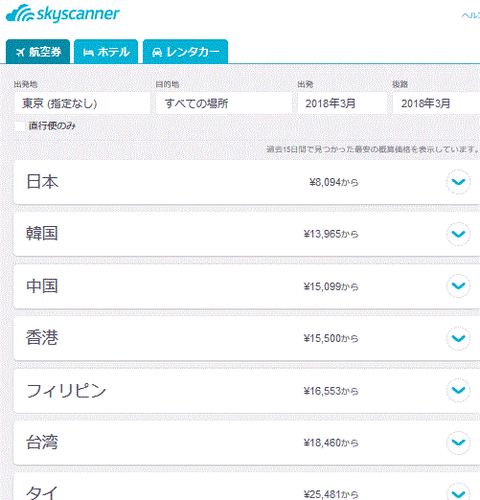Open the departure date 2018年3月

(x=342, y=103)
